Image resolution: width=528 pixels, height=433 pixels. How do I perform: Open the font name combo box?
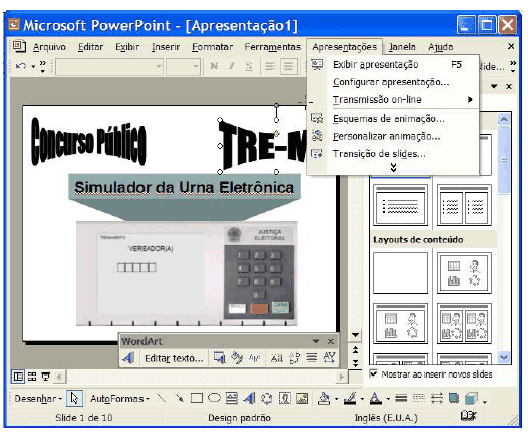tap(109, 66)
